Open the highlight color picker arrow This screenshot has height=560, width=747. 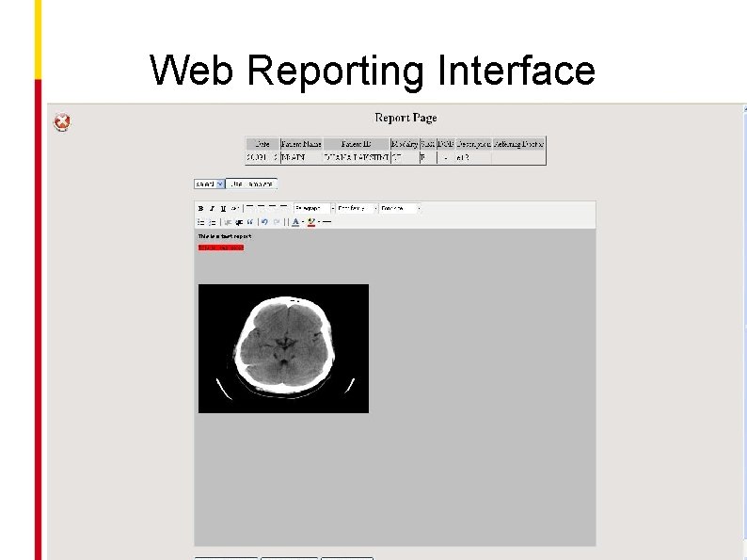click(x=319, y=222)
